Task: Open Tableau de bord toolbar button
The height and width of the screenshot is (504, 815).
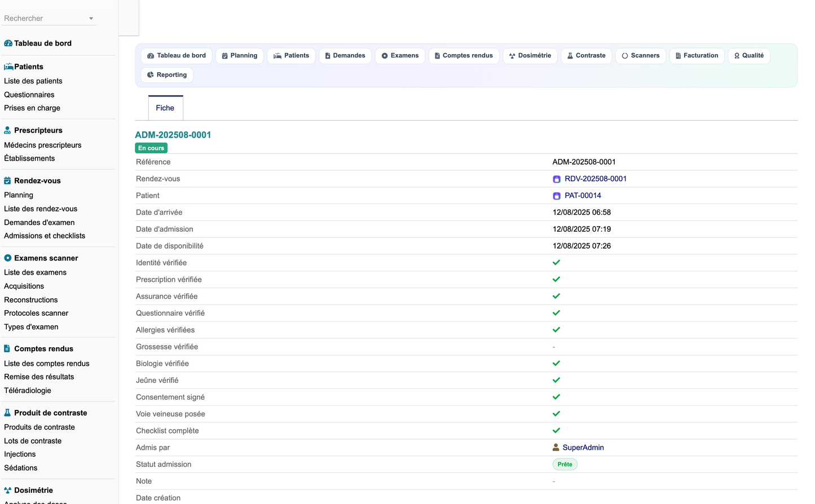Action: (x=177, y=56)
